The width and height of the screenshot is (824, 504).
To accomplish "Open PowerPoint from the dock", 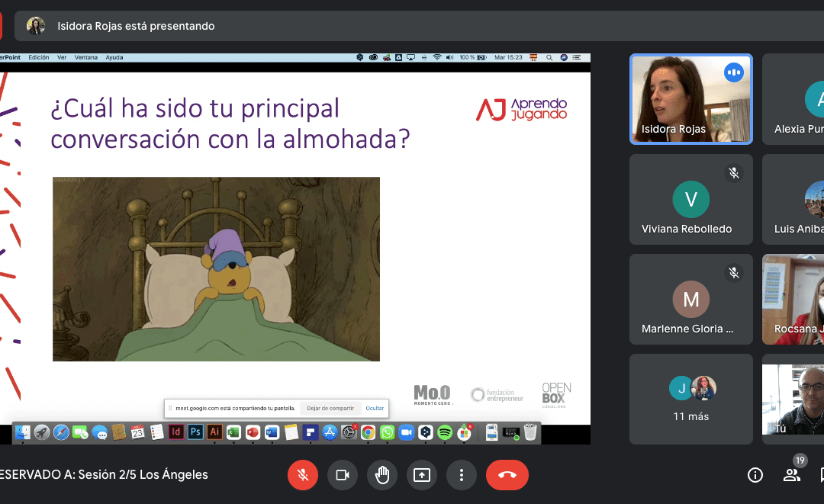I will point(253,432).
